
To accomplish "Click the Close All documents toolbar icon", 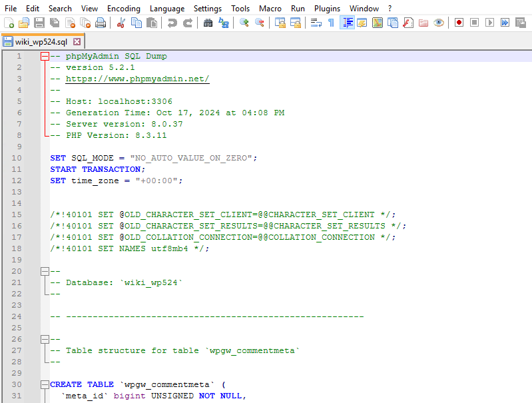I will pyautogui.click(x=85, y=23).
